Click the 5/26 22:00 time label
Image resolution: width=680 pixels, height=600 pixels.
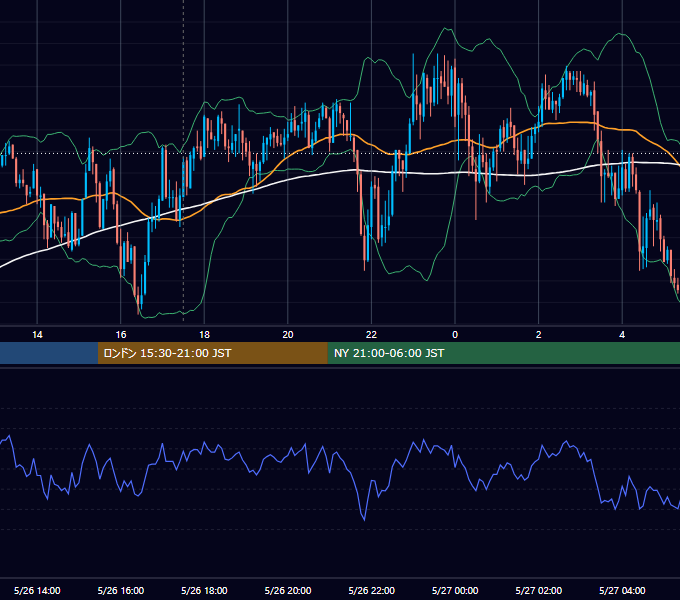tap(372, 590)
